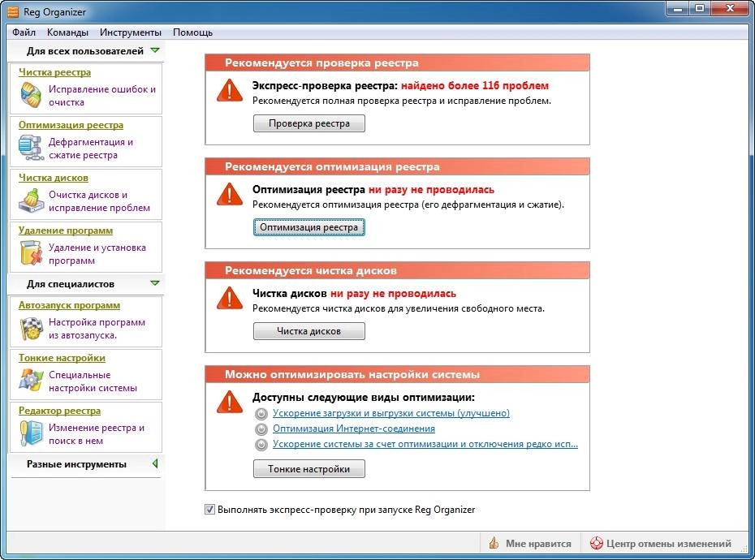Toggle the power icon beside Internet optimization

261,429
